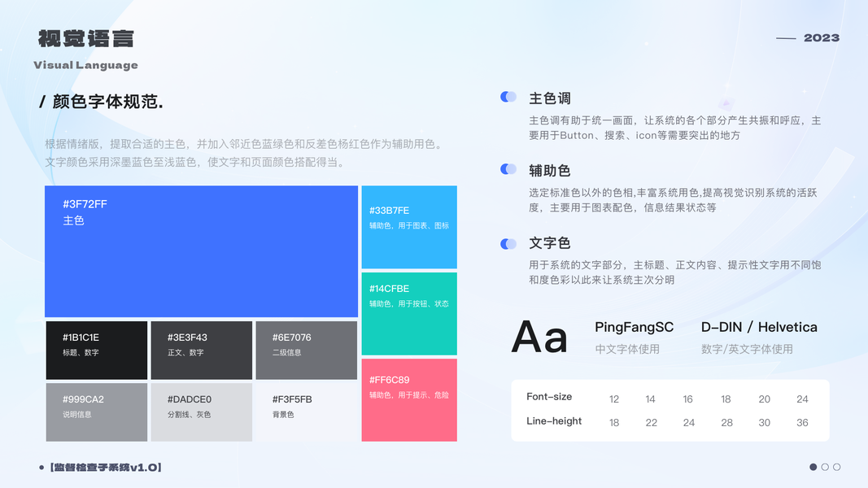Click the / 颜色字体规范. section heading
Viewport: 868px width, 488px height.
(x=102, y=102)
